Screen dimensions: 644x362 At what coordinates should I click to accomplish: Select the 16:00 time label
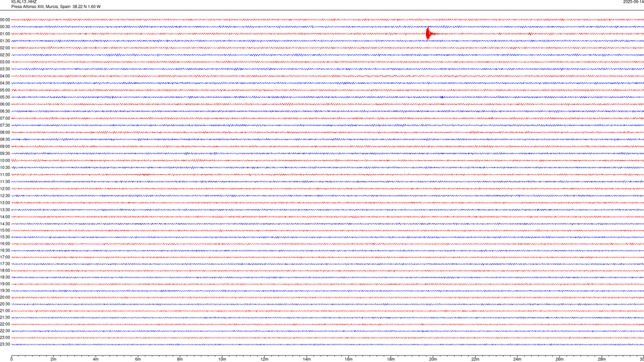click(5, 244)
